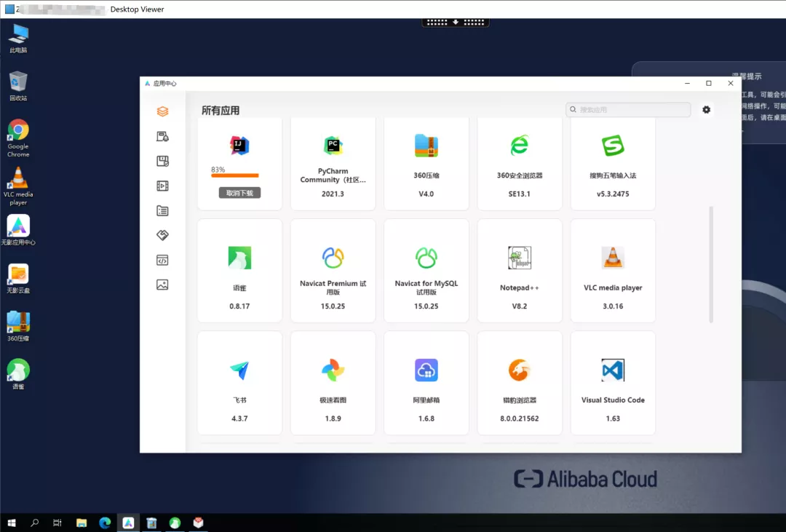Click the 所有应用 heading
This screenshot has height=532, width=786.
pyautogui.click(x=221, y=111)
